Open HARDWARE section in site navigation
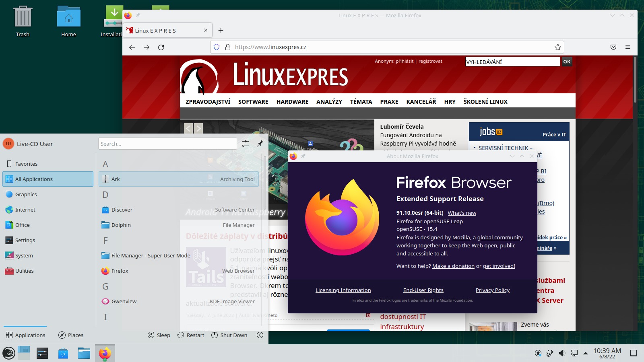This screenshot has height=362, width=644. [292, 102]
